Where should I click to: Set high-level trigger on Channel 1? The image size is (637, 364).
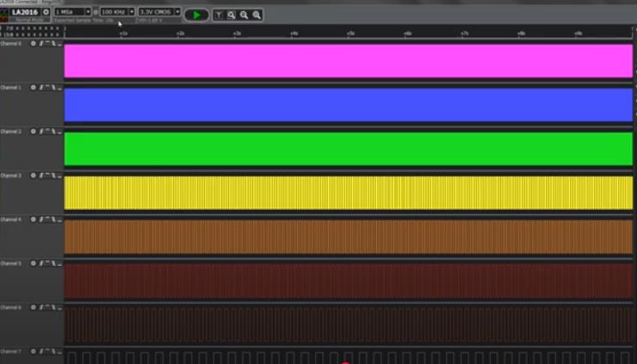47,88
